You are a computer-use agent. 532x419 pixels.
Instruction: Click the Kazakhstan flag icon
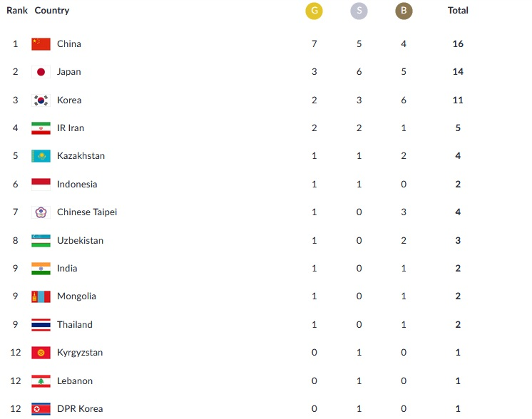(41, 156)
